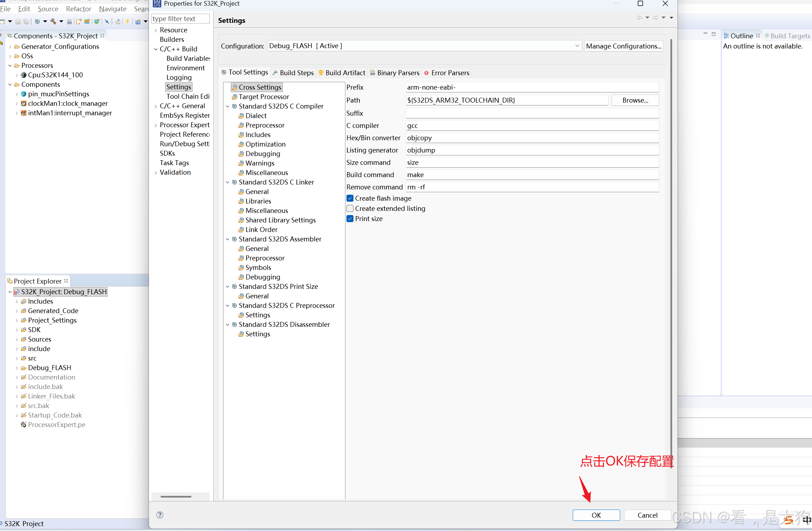
Task: Click into the Prefix input field
Action: tap(532, 87)
